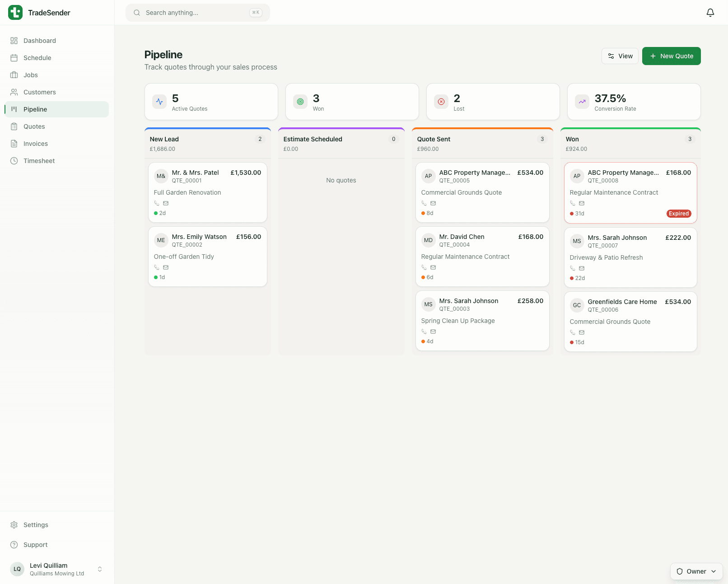Open Schedule using the calendar icon
Image resolution: width=728 pixels, height=584 pixels.
(14, 58)
